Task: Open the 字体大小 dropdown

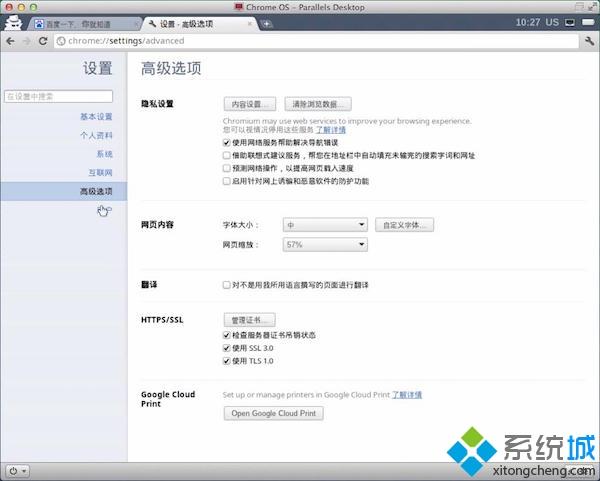Action: tap(325, 225)
